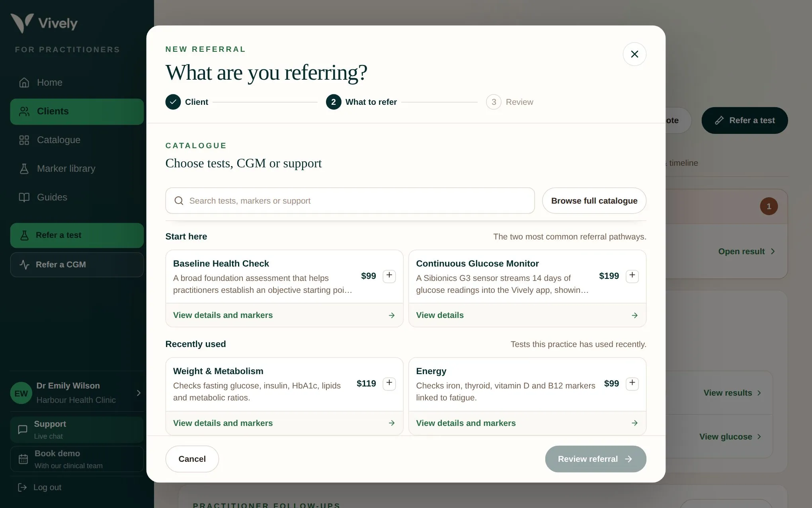Open Marker library page
The width and height of the screenshot is (812, 508).
(x=77, y=169)
